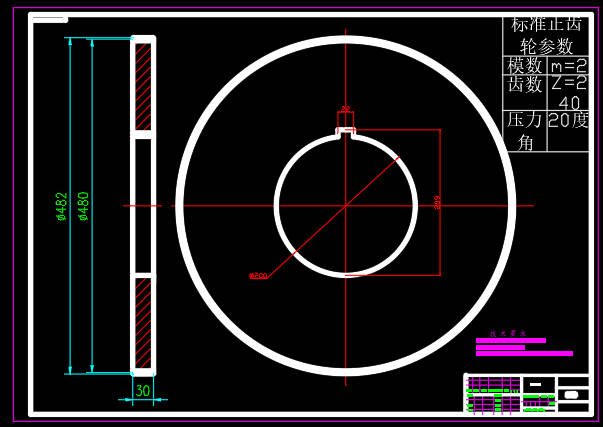The height and width of the screenshot is (427, 603).
Task: Select the 30 width dimension label
Action: point(143,391)
